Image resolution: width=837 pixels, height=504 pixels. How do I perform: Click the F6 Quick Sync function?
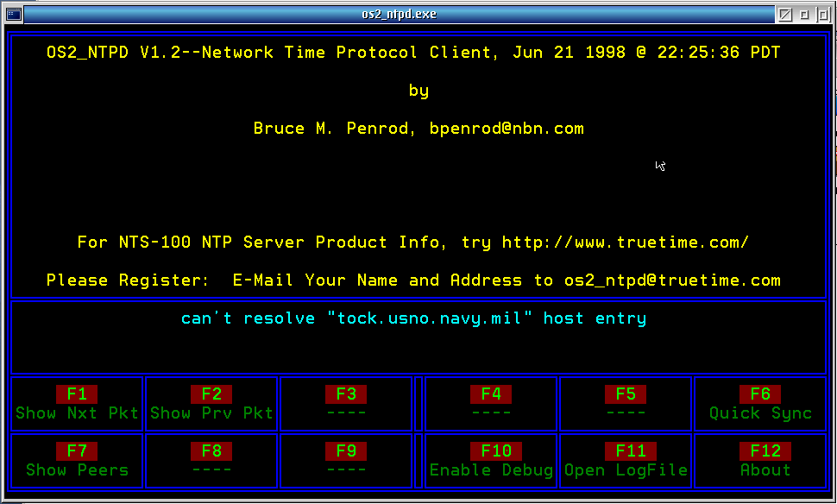click(x=760, y=404)
